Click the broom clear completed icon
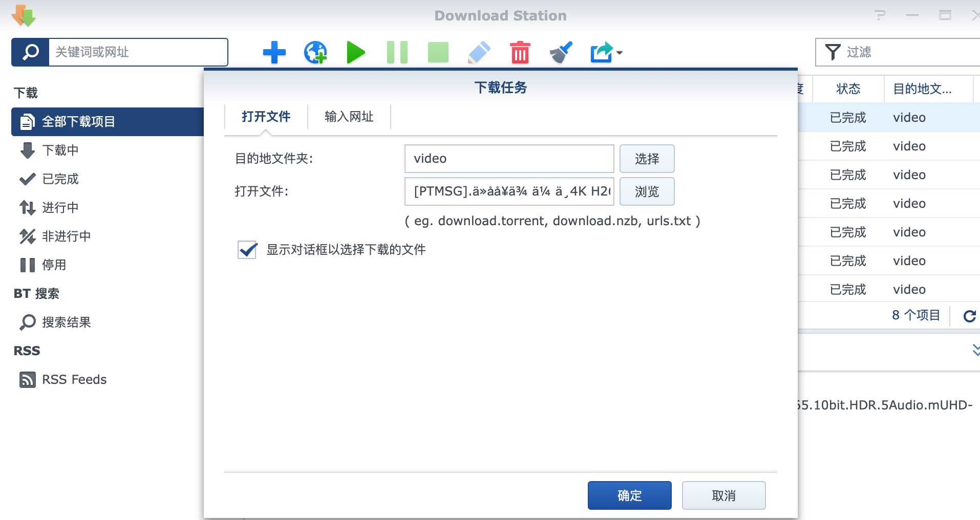The image size is (980, 520). click(x=561, y=52)
